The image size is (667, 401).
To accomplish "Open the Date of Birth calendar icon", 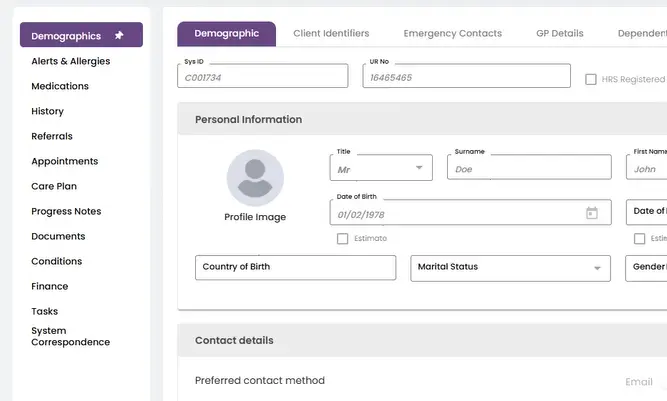I will click(591, 213).
